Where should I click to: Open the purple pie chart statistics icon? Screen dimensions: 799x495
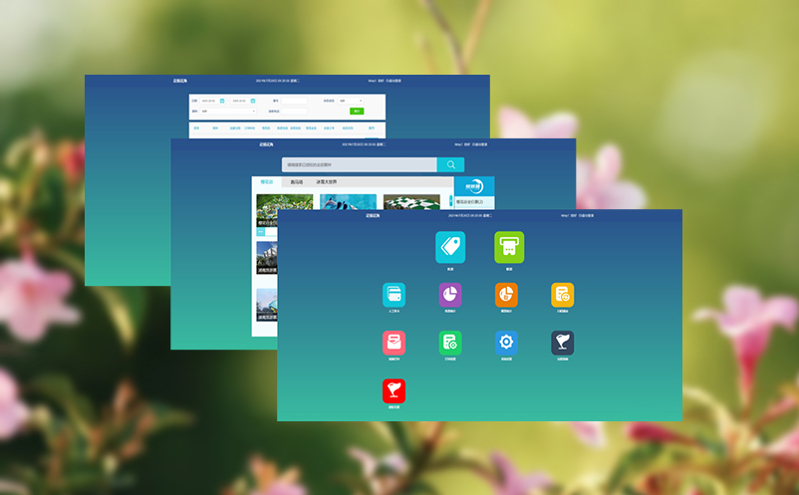click(450, 294)
